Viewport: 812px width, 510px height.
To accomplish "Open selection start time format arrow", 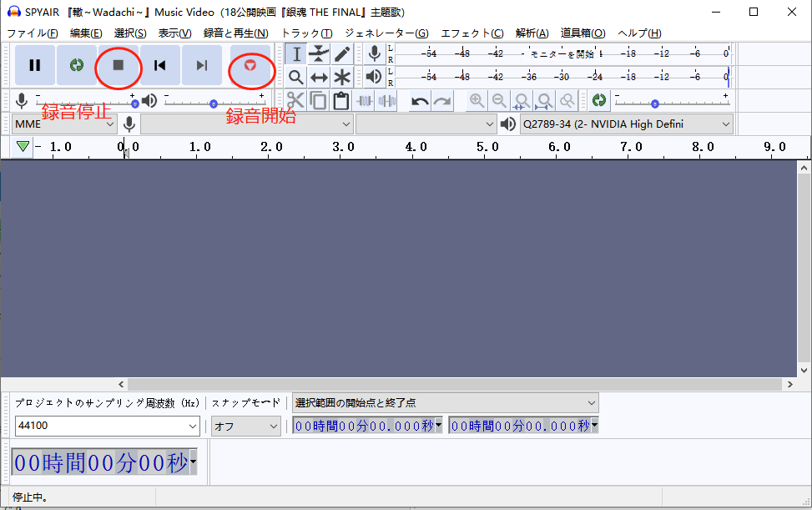I will [439, 425].
